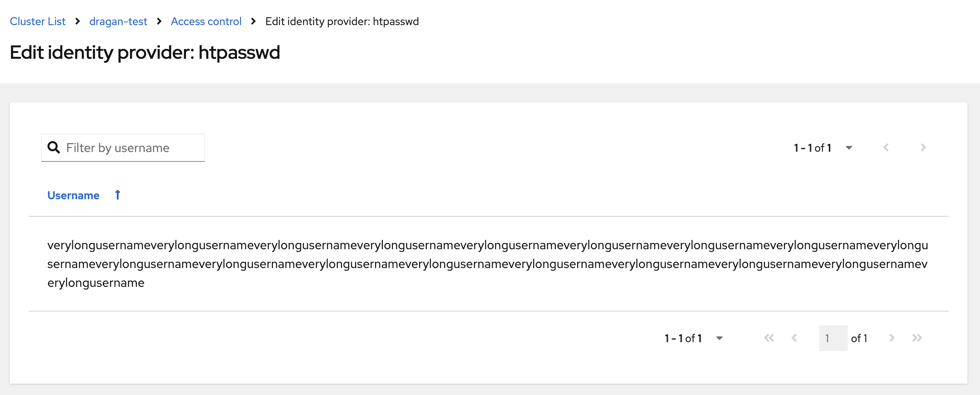Open the Cluster List breadcrumb link
This screenshot has height=395, width=980.
(38, 22)
